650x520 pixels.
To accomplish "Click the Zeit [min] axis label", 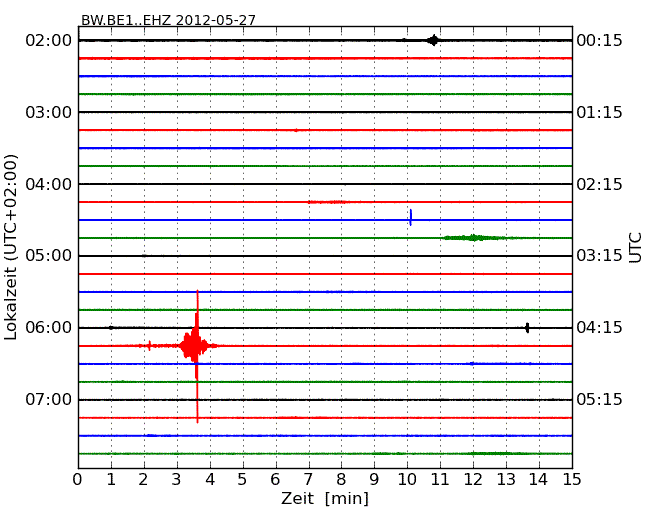I will point(325,498).
